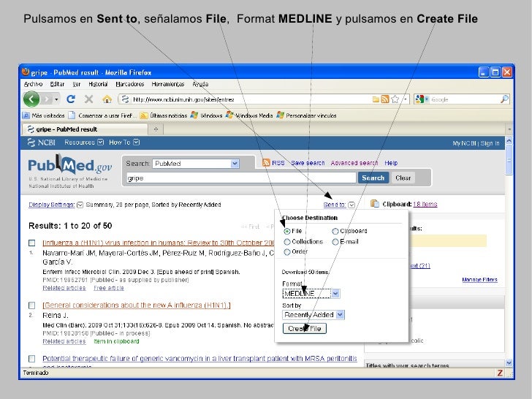This screenshot has width=532, height=399.
Task: Open Windows Media bookmark
Action: tap(249, 115)
